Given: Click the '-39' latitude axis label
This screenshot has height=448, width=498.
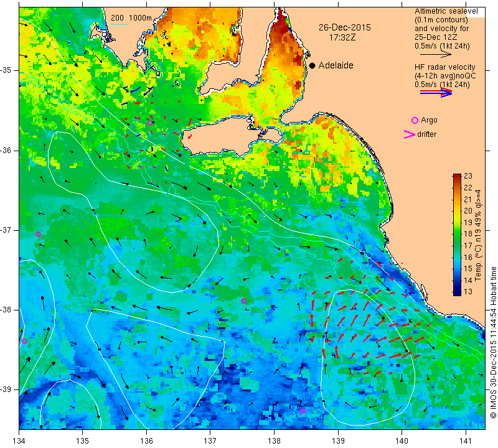Looking at the screenshot, I should coord(6,390).
